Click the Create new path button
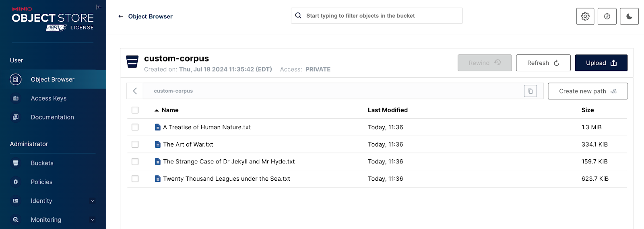Screen dimensions: 644x229 point(587,91)
